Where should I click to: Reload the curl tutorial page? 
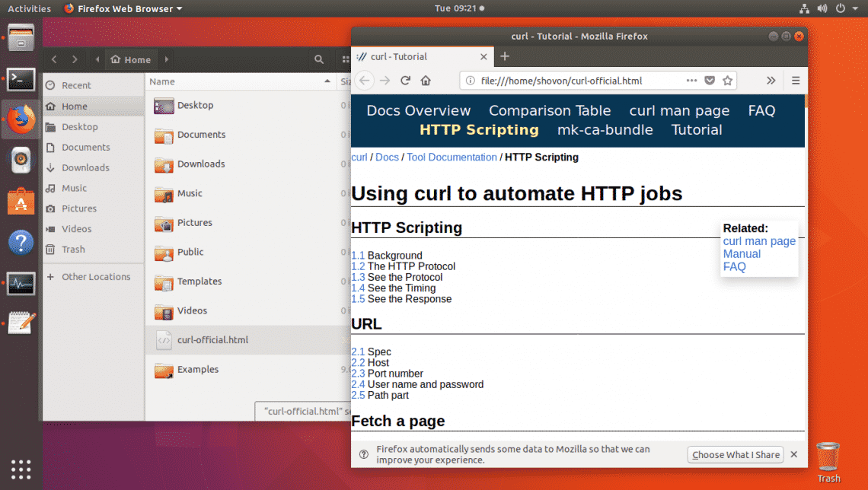coord(405,80)
